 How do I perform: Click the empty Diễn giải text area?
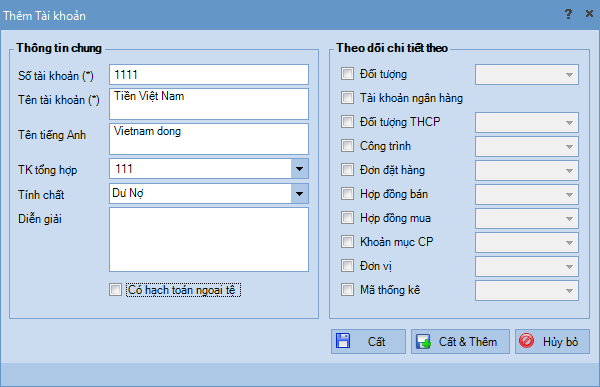pyautogui.click(x=209, y=240)
